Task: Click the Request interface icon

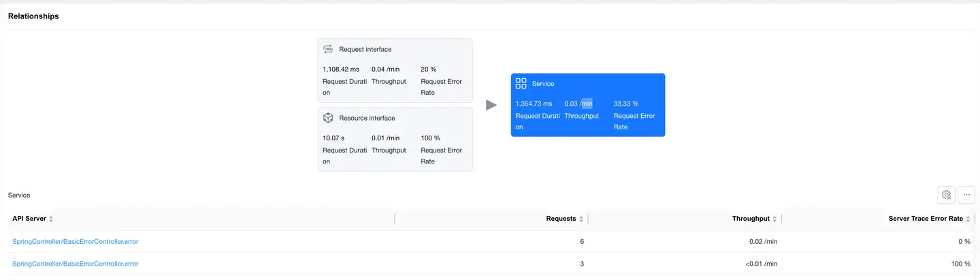Action: coord(328,49)
